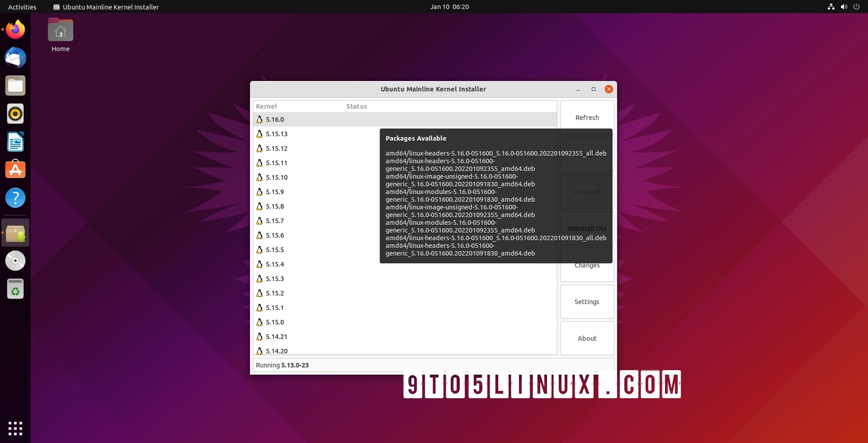Open the Help icon in the dock
Viewport: 868px width, 443px height.
15,198
